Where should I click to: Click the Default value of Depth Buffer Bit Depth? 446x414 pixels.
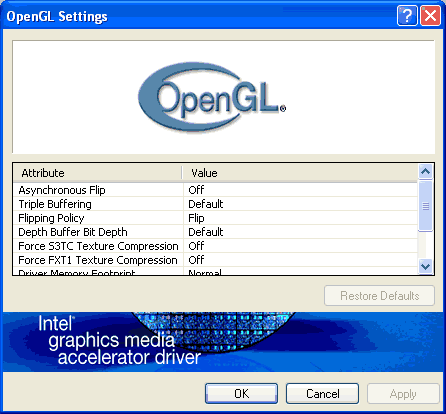point(206,232)
